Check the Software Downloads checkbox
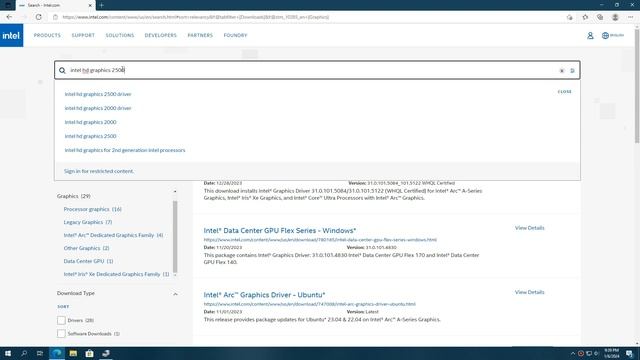This screenshot has height=360, width=640. pyautogui.click(x=61, y=333)
